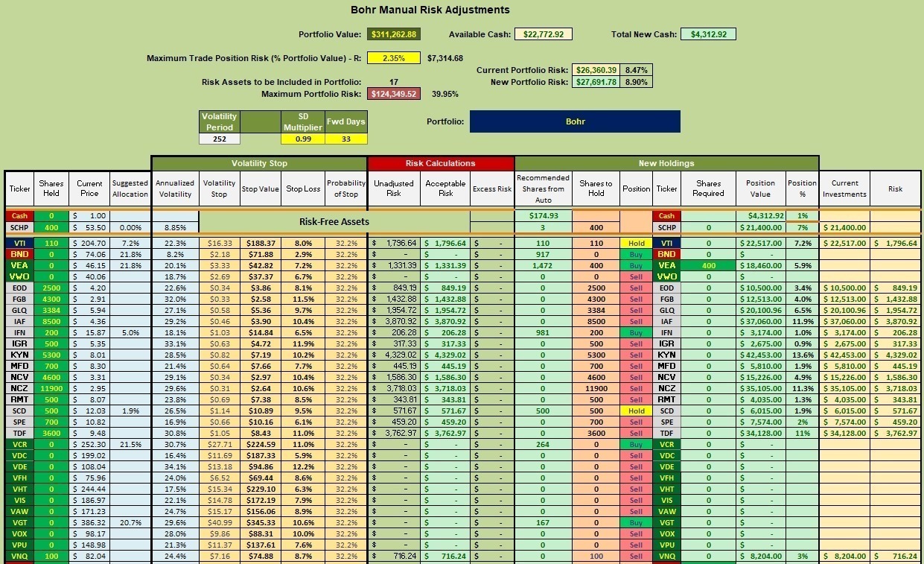Viewport: 924px width, 564px height.
Task: Select the VNQ ticker in the first column
Action: pyautogui.click(x=20, y=556)
